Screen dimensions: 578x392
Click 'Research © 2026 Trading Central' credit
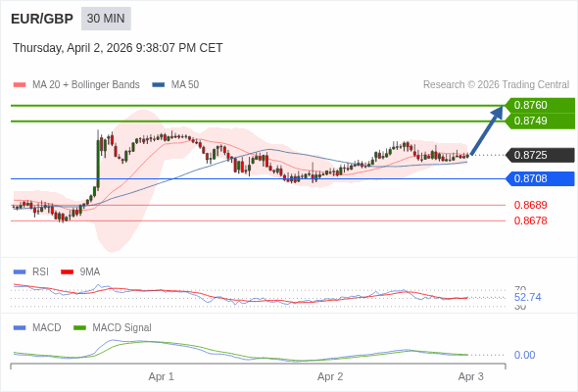496,85
